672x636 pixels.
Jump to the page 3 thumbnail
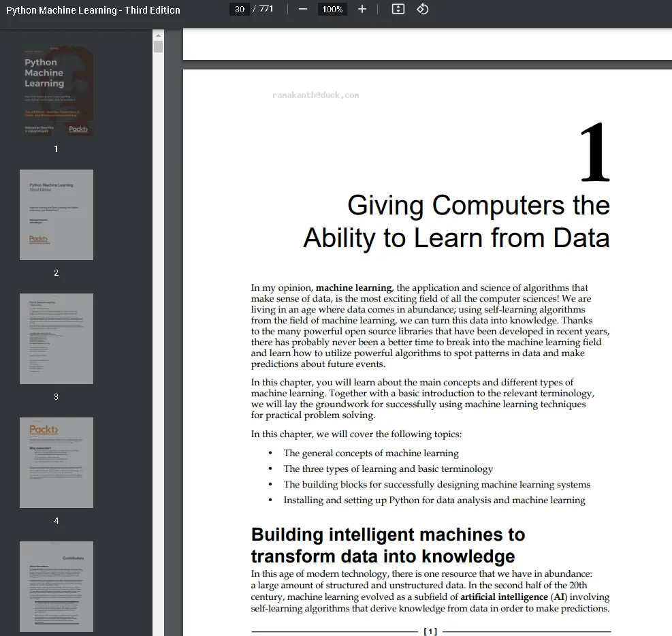tap(57, 338)
